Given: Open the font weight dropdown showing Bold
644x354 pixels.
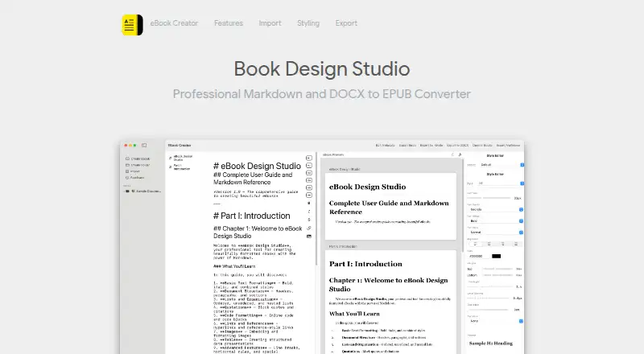Looking at the screenshot, I should 495,221.
